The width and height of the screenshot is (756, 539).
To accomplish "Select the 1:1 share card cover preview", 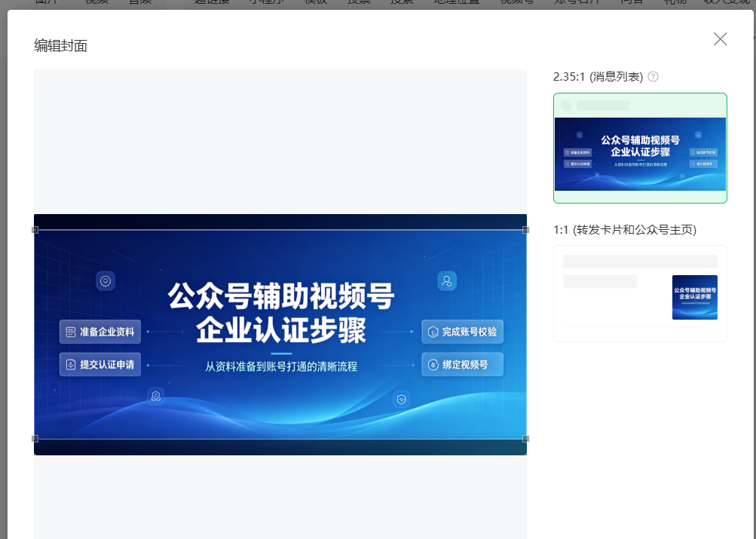I will click(640, 293).
